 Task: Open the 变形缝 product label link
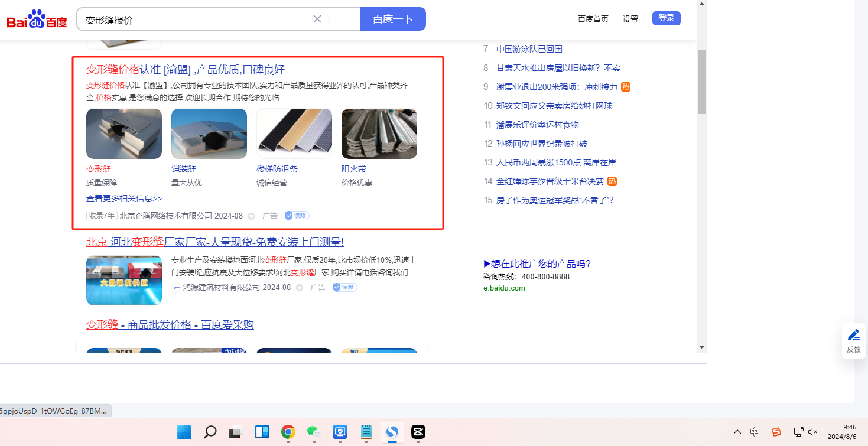[x=99, y=169]
